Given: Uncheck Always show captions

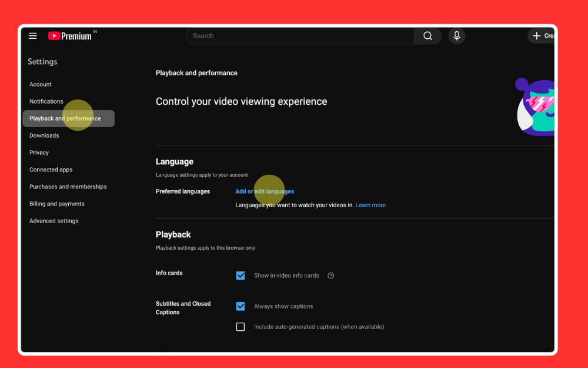Looking at the screenshot, I should click(240, 306).
